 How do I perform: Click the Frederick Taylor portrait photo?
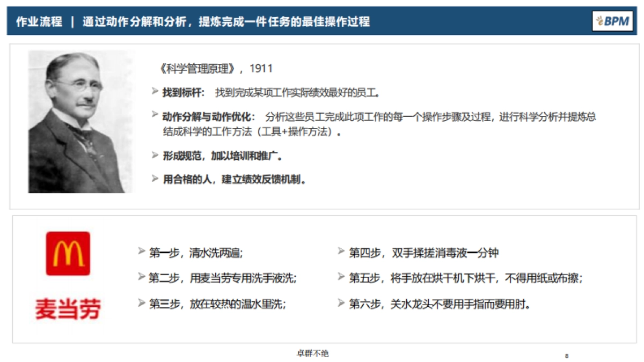80,121
